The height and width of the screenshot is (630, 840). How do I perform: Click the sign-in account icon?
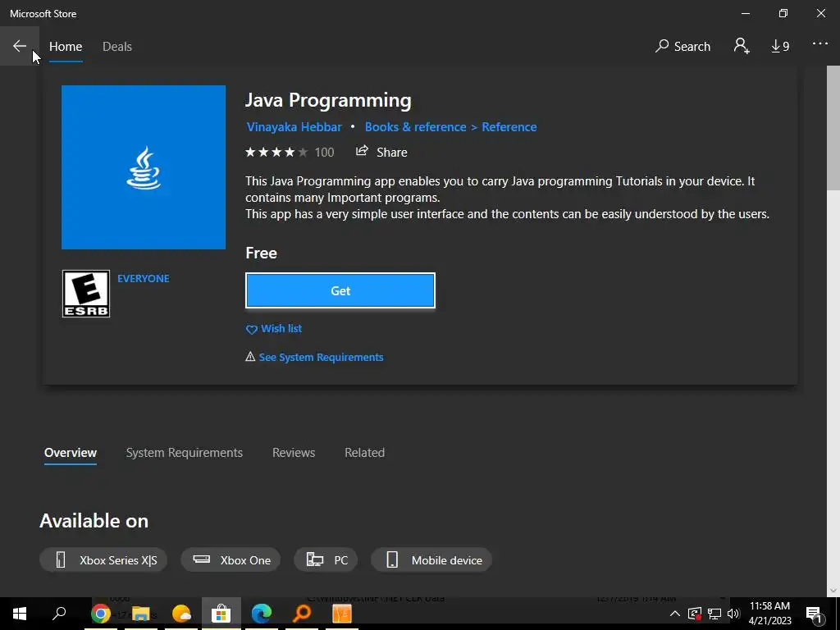point(742,46)
